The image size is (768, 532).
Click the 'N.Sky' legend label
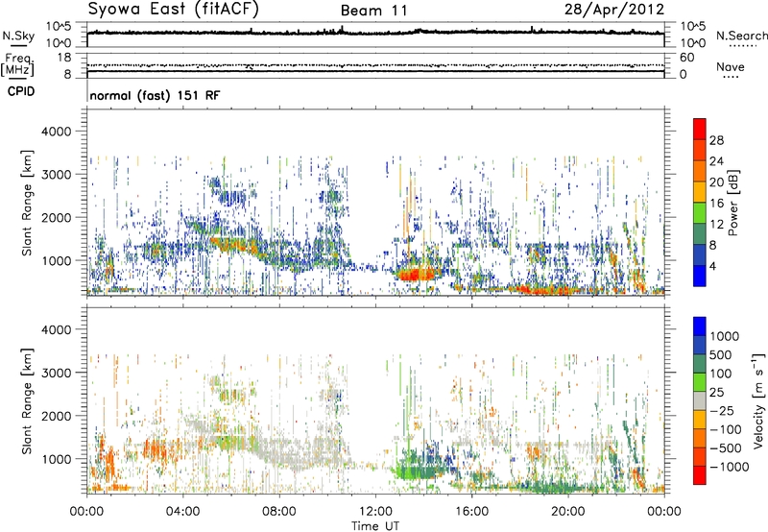(x=18, y=36)
